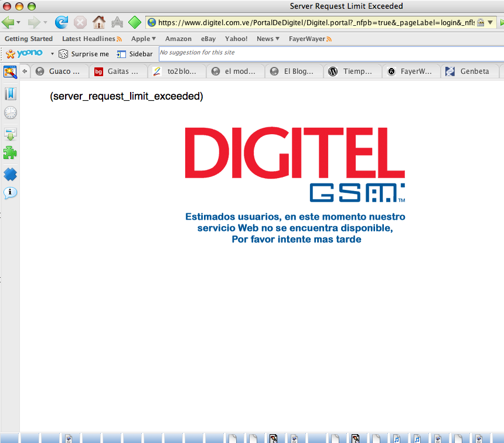The width and height of the screenshot is (504, 443).
Task: Switch to the Gaitas tab
Action: click(x=118, y=71)
